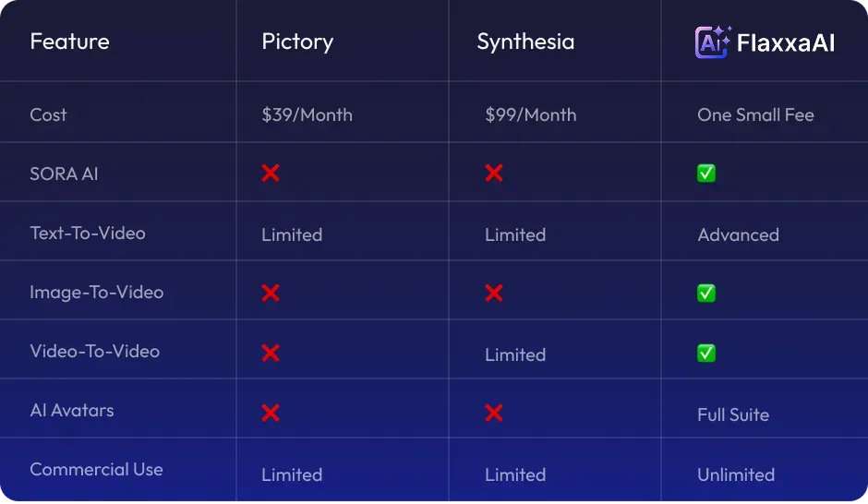This screenshot has width=868, height=504.
Task: Click the Commercial Use row label
Action: [x=96, y=469]
